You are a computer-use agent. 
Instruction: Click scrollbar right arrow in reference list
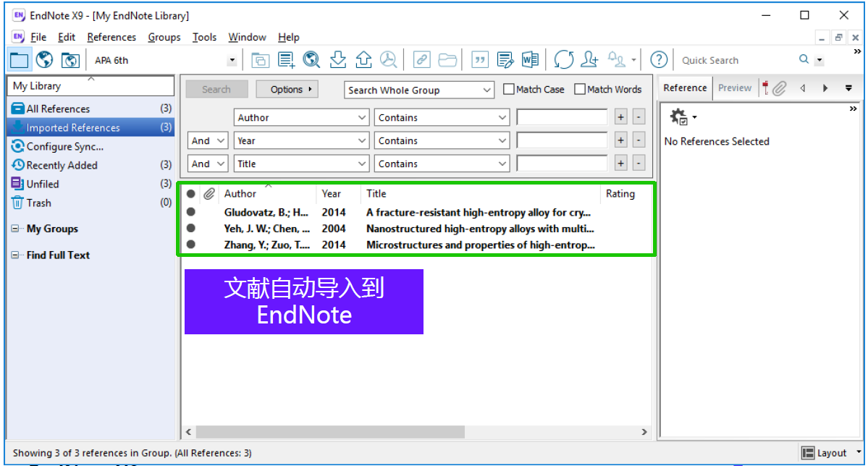(x=644, y=432)
